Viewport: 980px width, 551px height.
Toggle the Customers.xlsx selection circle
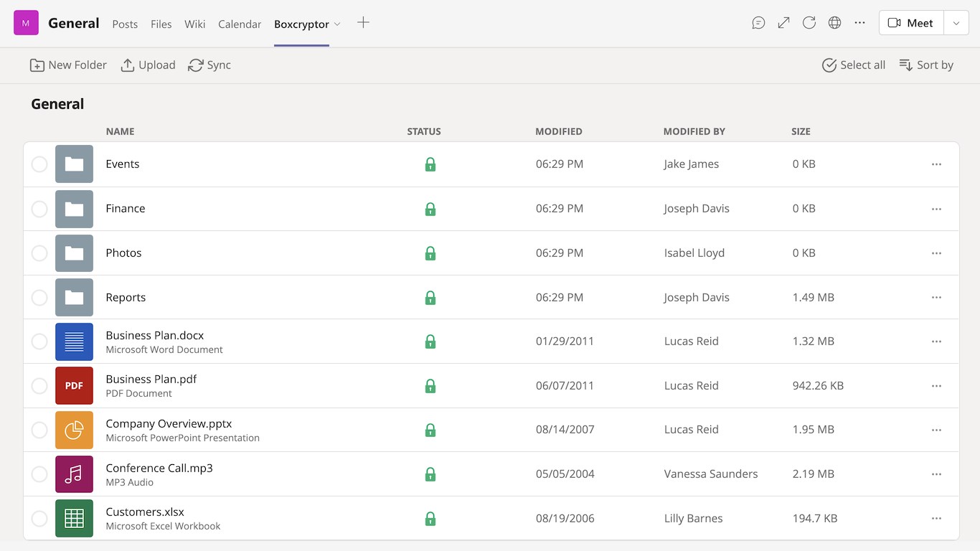[39, 518]
